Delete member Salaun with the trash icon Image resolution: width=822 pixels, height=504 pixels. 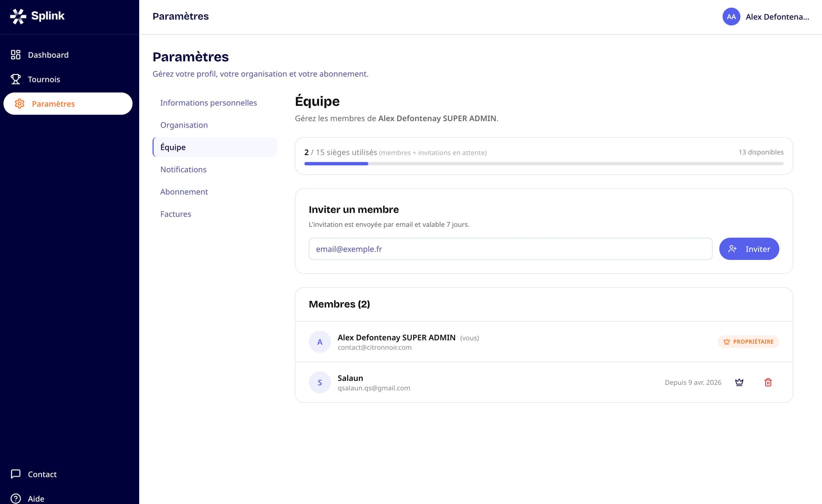coord(768,382)
